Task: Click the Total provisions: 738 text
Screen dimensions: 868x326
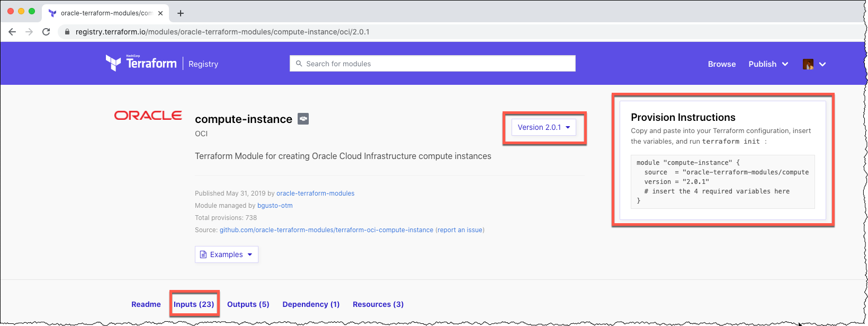Action: [226, 218]
